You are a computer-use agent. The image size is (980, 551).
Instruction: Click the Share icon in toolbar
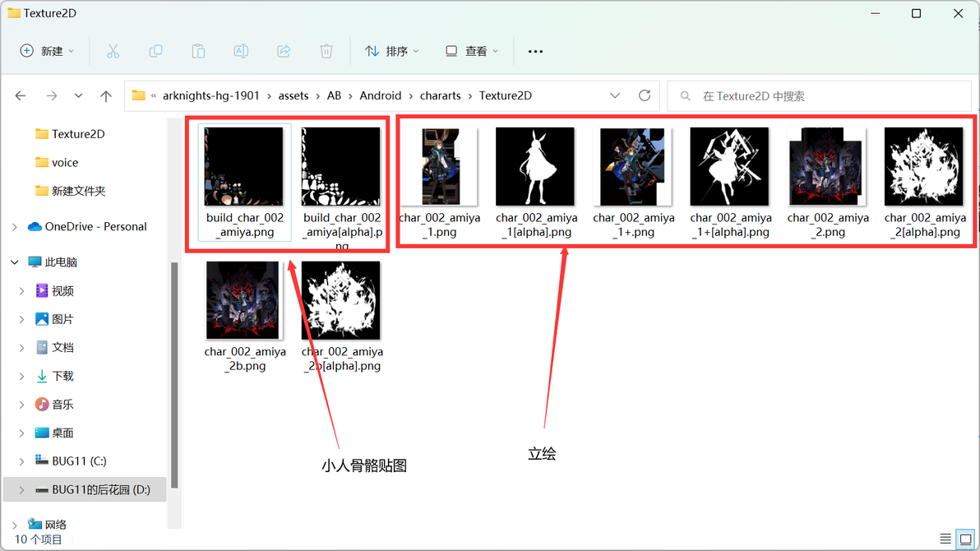pos(284,51)
